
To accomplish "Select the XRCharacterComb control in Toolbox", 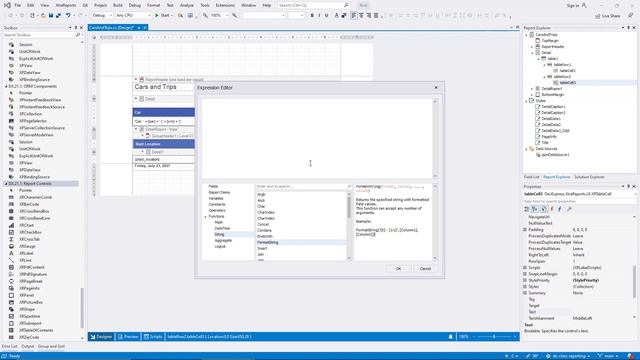I will click(x=35, y=197).
